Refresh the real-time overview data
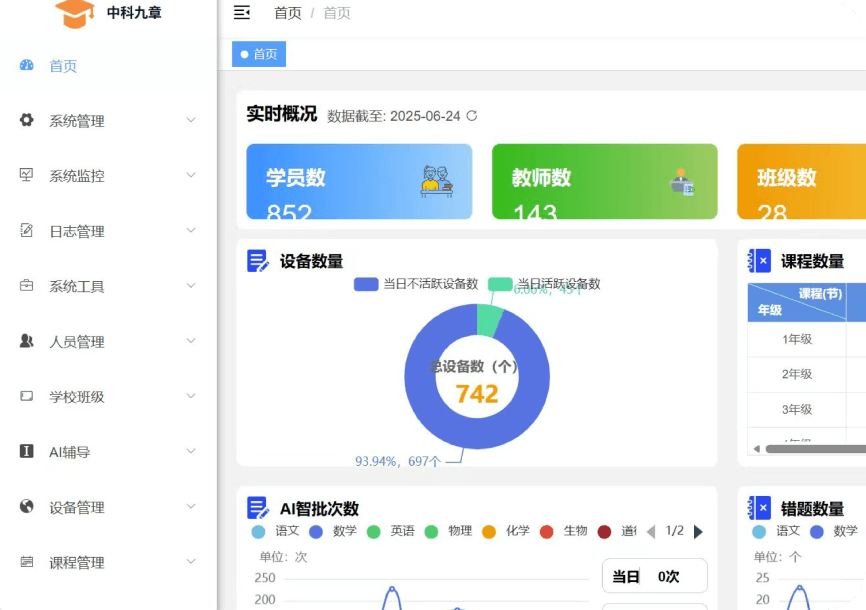Viewport: 866px width, 610px height. tap(472, 116)
